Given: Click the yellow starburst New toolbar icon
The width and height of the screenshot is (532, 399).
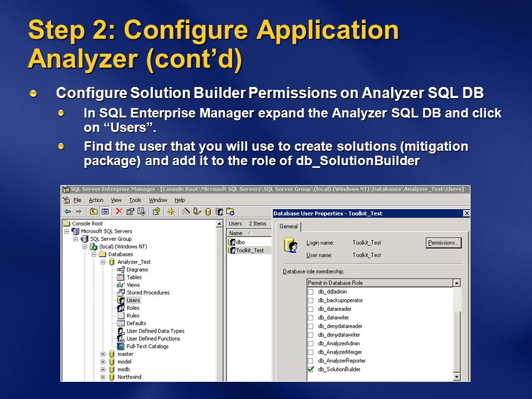Looking at the screenshot, I should pyautogui.click(x=171, y=212).
